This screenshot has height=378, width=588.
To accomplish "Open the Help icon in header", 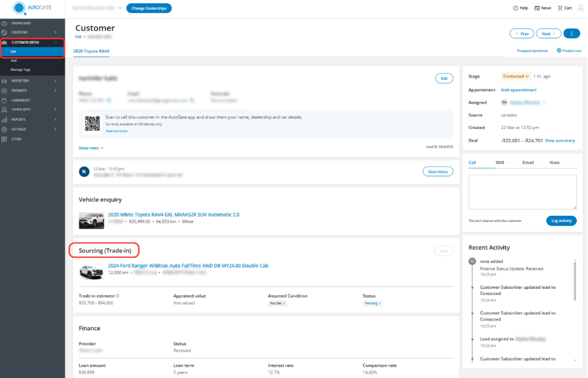I will click(x=516, y=8).
